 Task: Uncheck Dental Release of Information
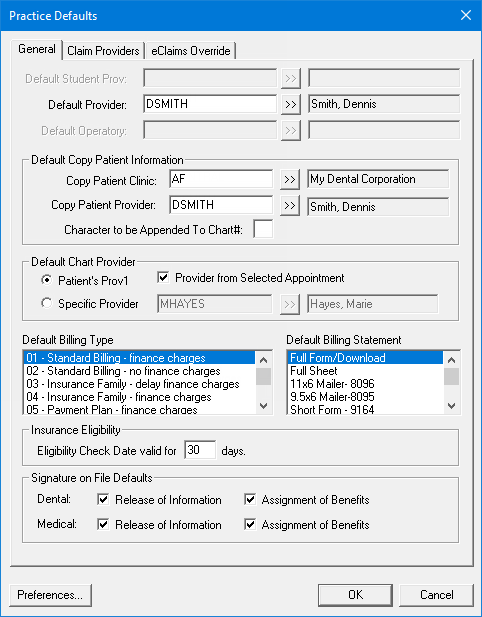pos(103,499)
